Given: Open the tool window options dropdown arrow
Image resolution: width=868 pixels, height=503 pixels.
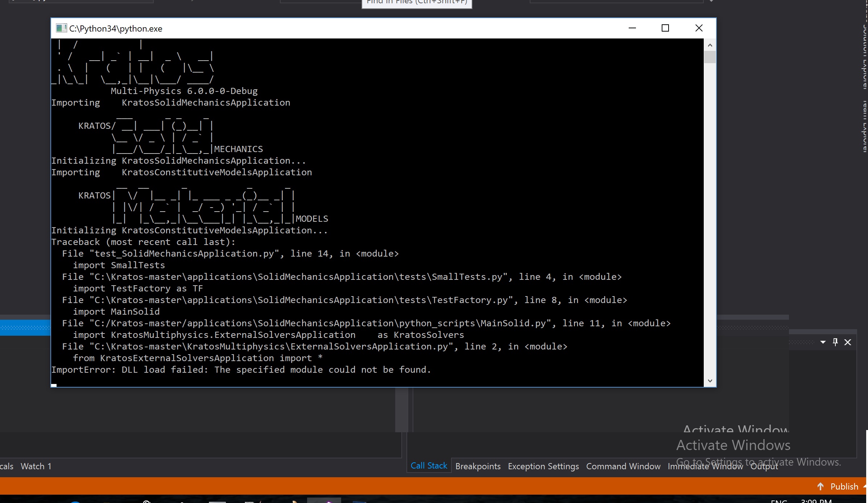Looking at the screenshot, I should 822,342.
